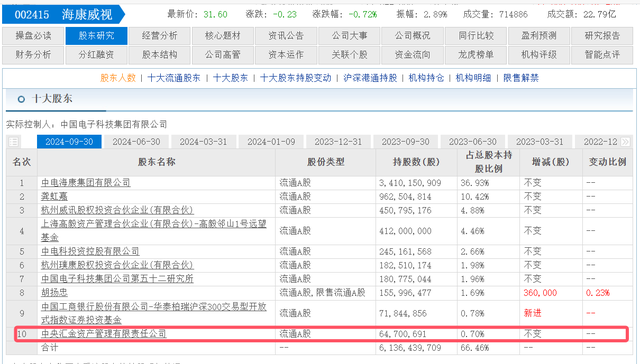640x364 pixels.
Task: Click the 持股数(股) column header
Action: [416, 162]
